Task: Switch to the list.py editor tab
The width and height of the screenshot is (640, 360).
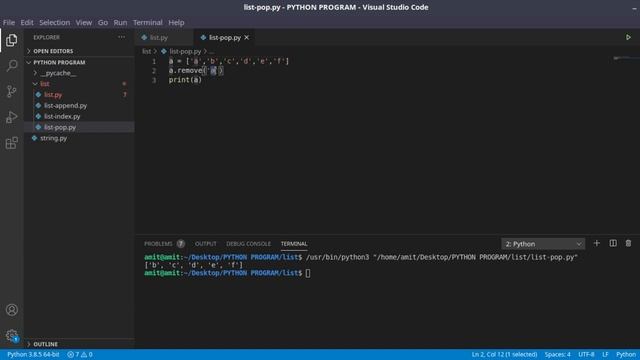Action: tap(164, 38)
